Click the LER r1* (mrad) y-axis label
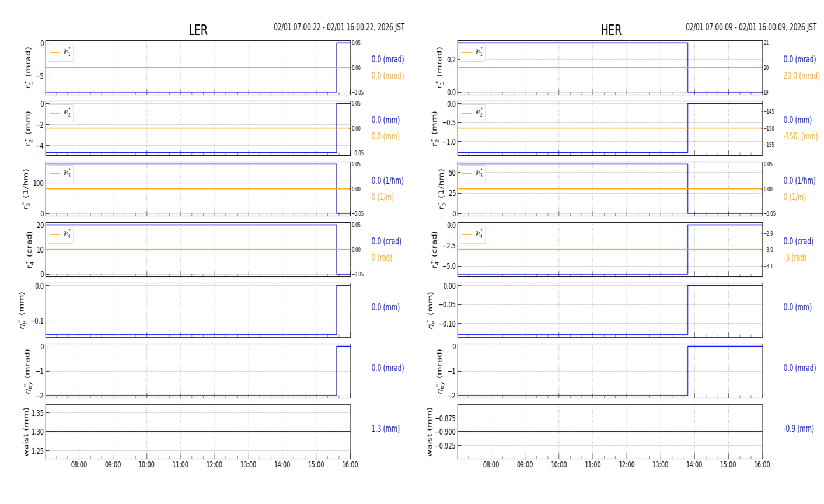The height and width of the screenshot is (504, 824). 28,68
